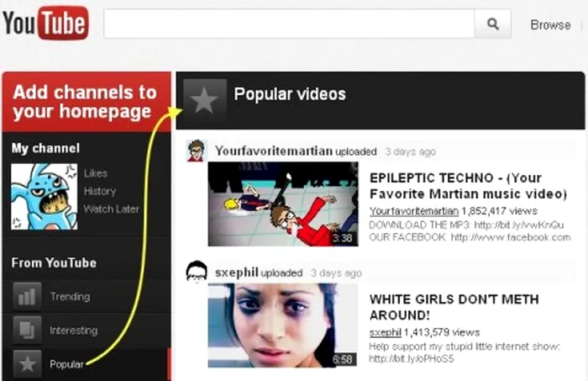This screenshot has width=588, height=381.
Task: Click the Popular videos star icon
Action: tap(205, 100)
